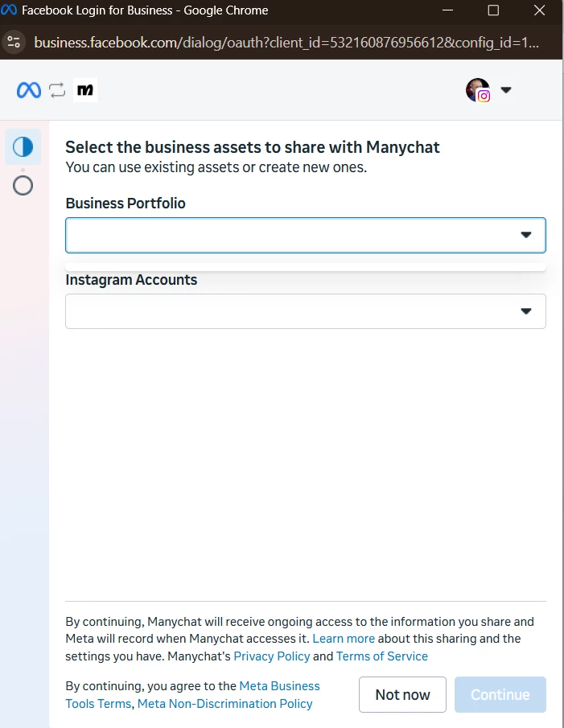564x728 pixels.
Task: Click the Chrome window Meta favicon
Action: (9, 11)
